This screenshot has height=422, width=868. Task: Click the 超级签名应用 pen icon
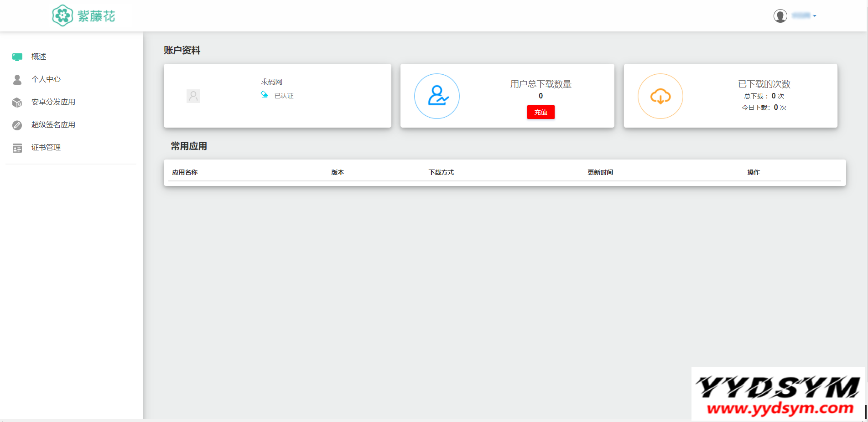pyautogui.click(x=17, y=125)
